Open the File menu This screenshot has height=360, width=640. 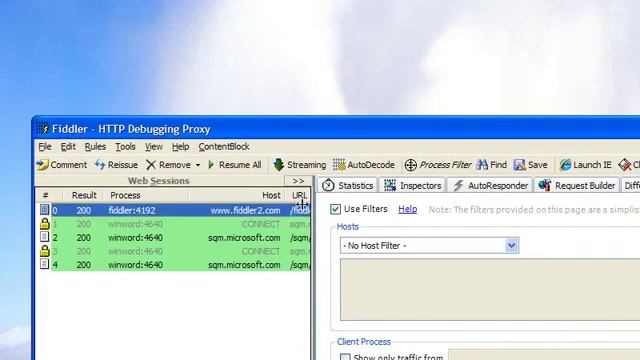point(45,147)
